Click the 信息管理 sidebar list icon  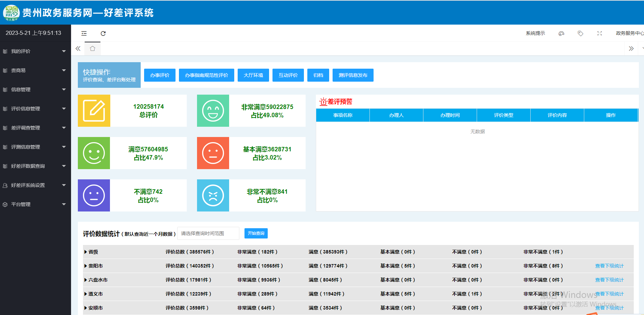coord(5,90)
